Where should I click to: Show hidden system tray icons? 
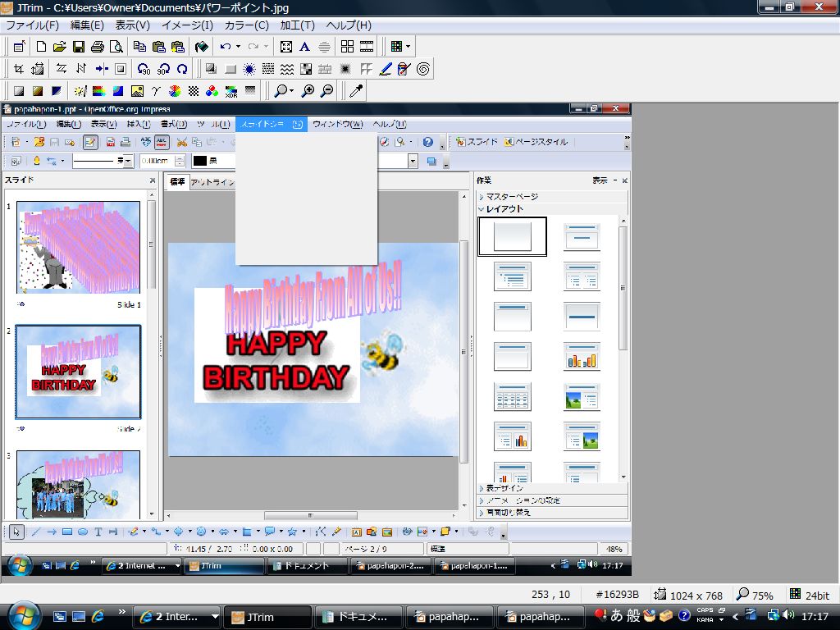735,617
